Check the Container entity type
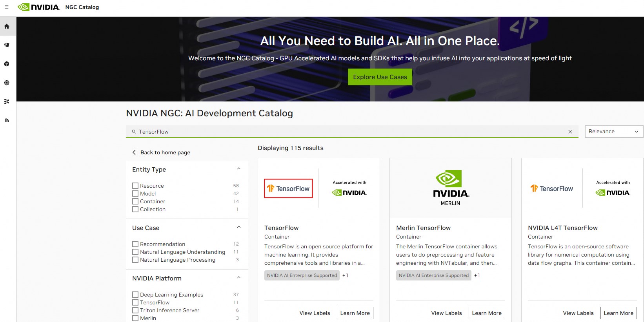 point(135,201)
